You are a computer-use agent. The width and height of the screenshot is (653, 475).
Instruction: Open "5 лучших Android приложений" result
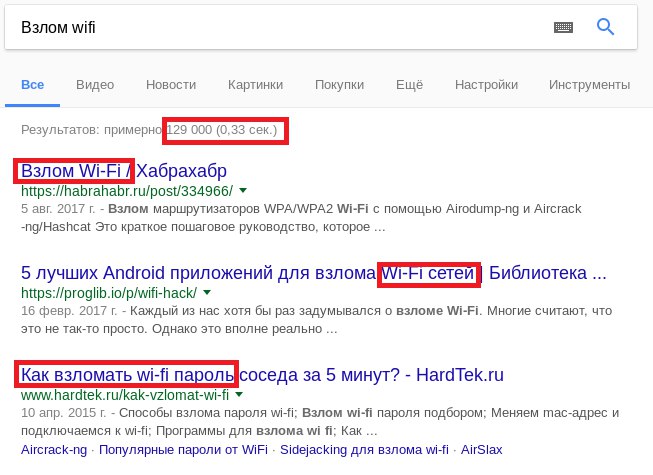point(314,273)
